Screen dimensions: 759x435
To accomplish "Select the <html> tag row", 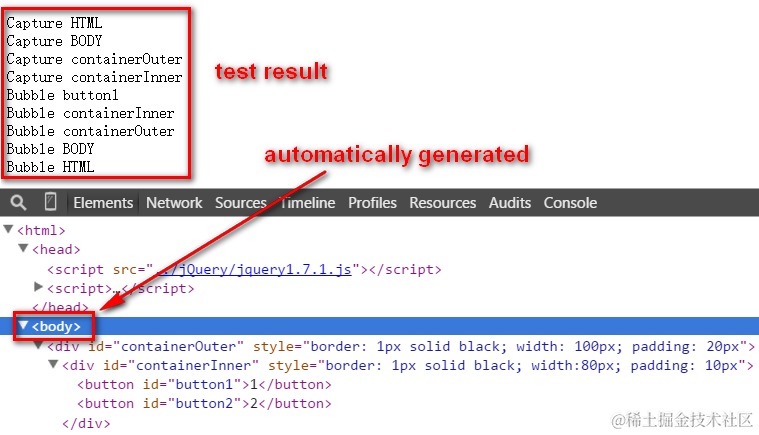I will coord(41,230).
